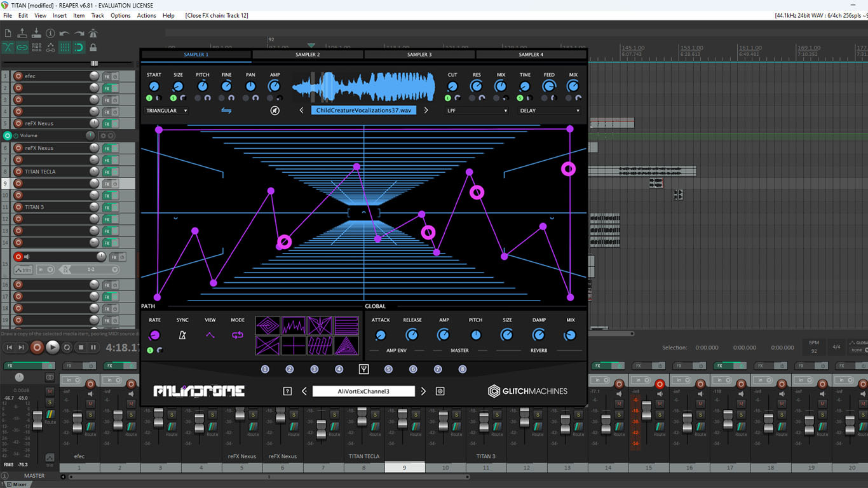This screenshot has width=868, height=488.
Task: Toggle ripple editing toolbar icon
Action: (36, 47)
